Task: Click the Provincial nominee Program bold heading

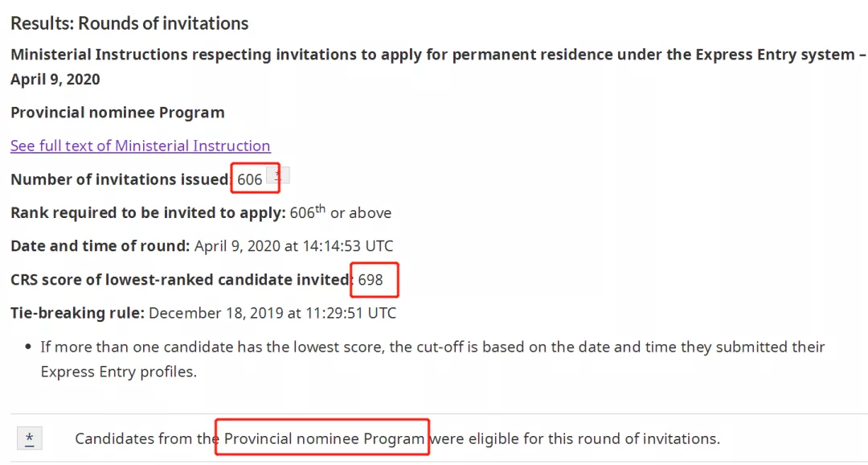Action: pyautogui.click(x=117, y=113)
